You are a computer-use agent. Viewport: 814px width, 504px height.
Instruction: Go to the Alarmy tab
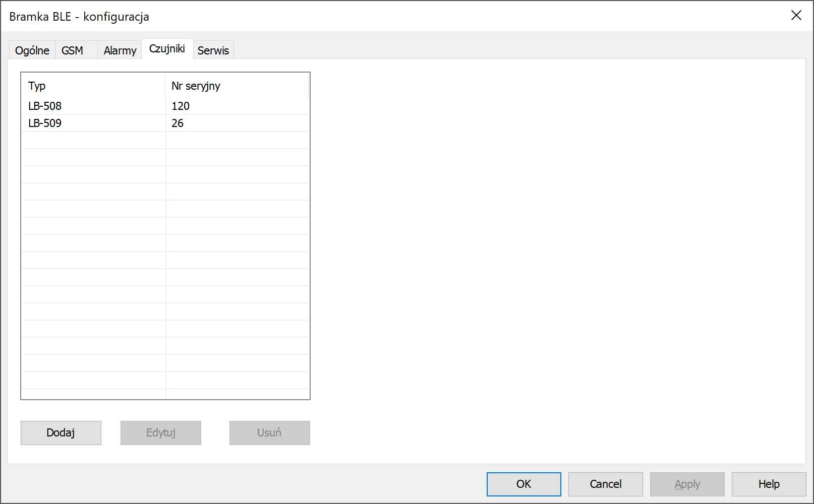coord(120,50)
